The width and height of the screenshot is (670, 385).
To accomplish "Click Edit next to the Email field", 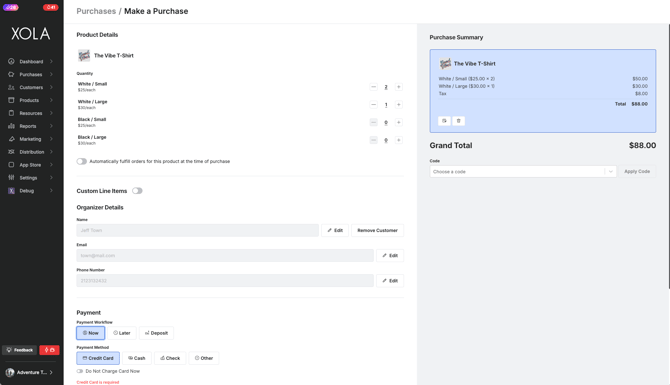I will tap(390, 256).
